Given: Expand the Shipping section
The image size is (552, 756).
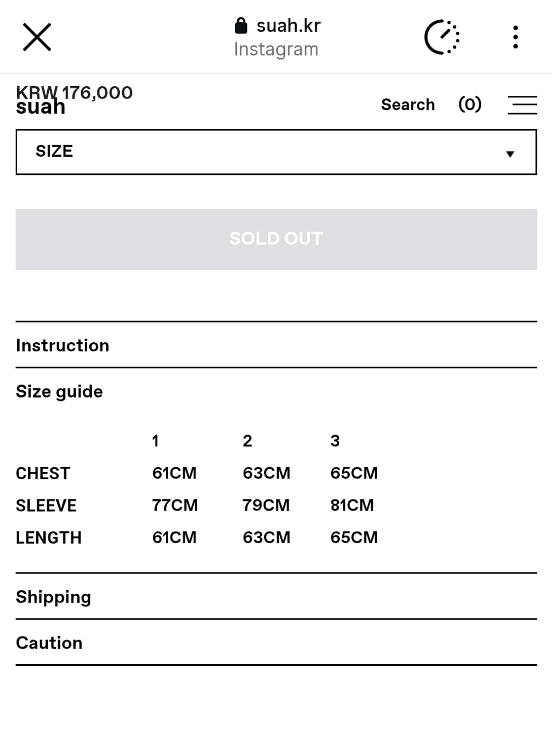Looking at the screenshot, I should [53, 597].
